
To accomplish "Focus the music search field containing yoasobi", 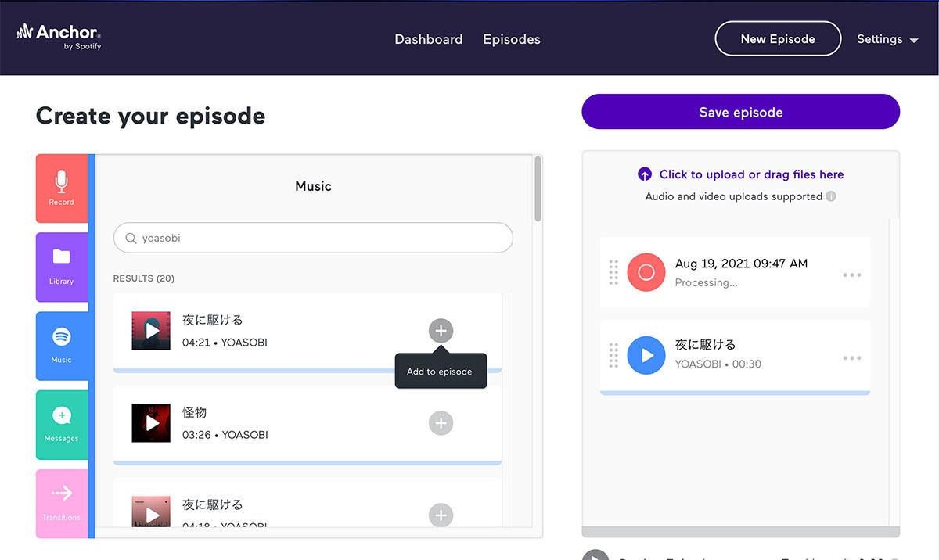I will pos(313,238).
